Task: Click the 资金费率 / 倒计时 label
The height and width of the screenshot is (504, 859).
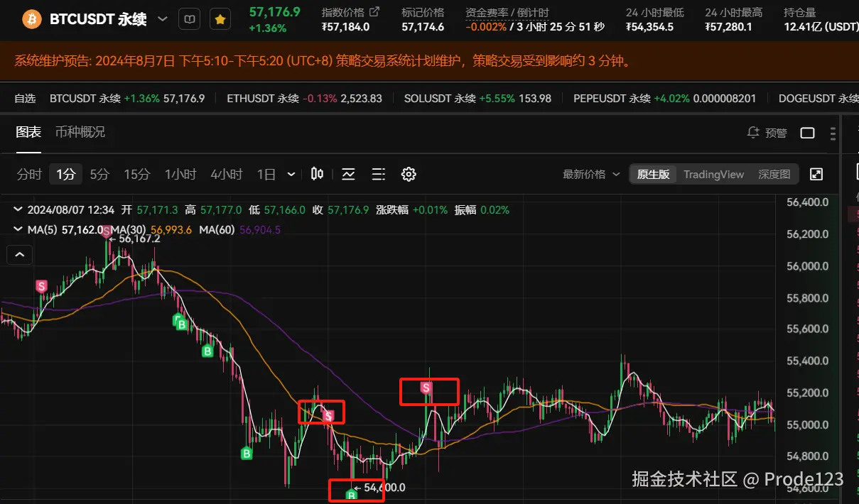Action: [x=507, y=12]
